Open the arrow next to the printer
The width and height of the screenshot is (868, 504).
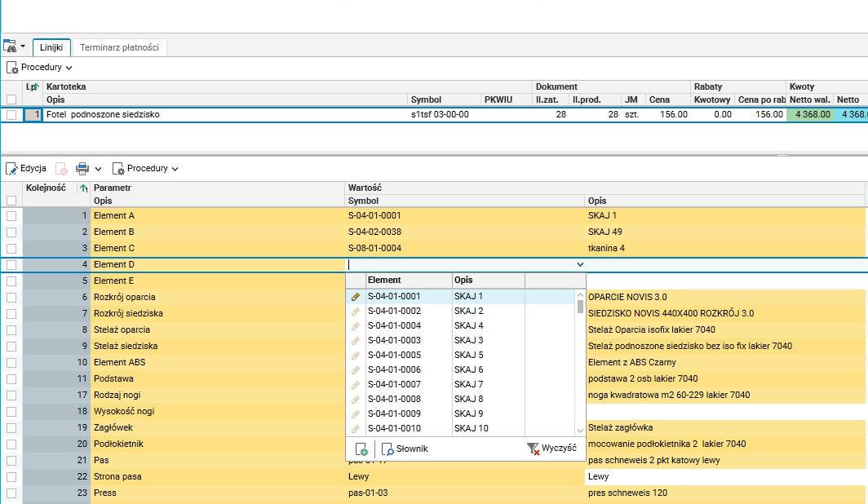click(98, 169)
